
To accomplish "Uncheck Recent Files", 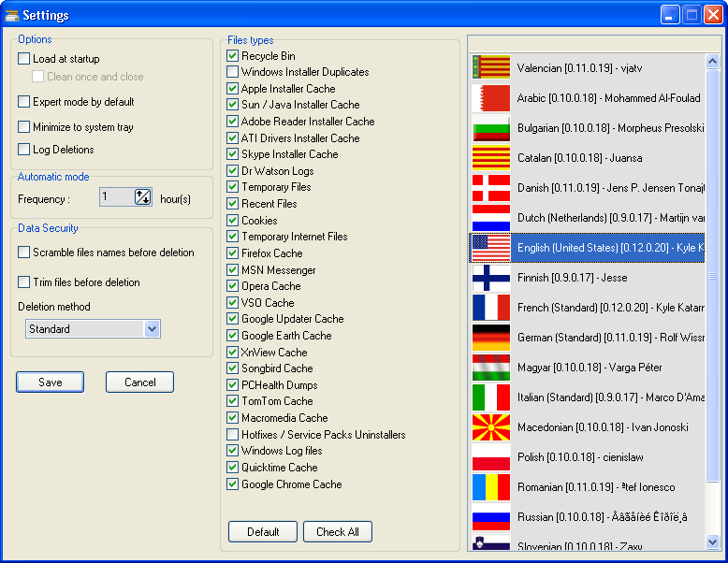I will pyautogui.click(x=233, y=204).
